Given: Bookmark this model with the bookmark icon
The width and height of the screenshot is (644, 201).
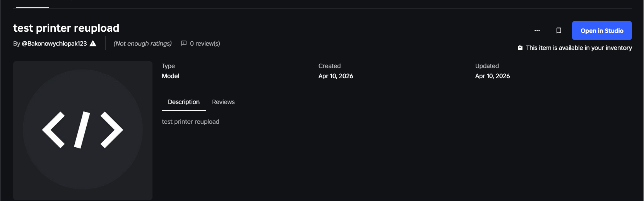Looking at the screenshot, I should click(x=558, y=31).
